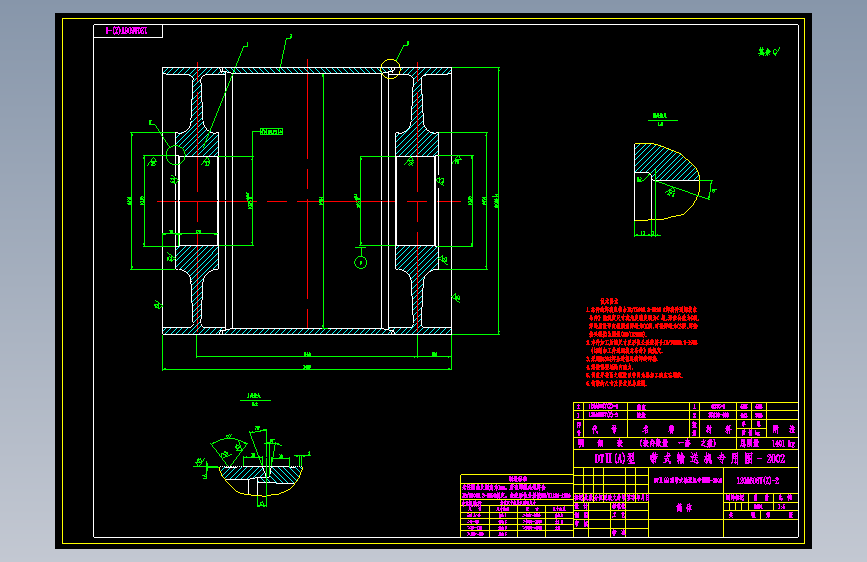Click the datum circle symbol below center
This screenshot has width=867, height=562.
(x=361, y=262)
